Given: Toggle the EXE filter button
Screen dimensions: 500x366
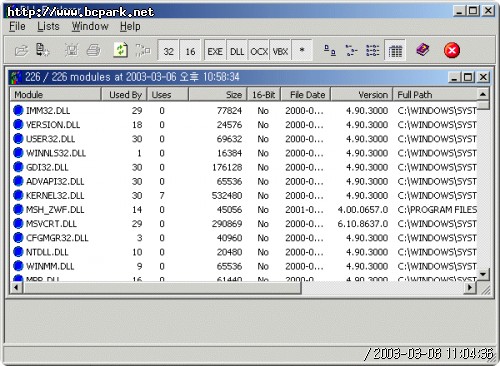Looking at the screenshot, I should pos(215,51).
